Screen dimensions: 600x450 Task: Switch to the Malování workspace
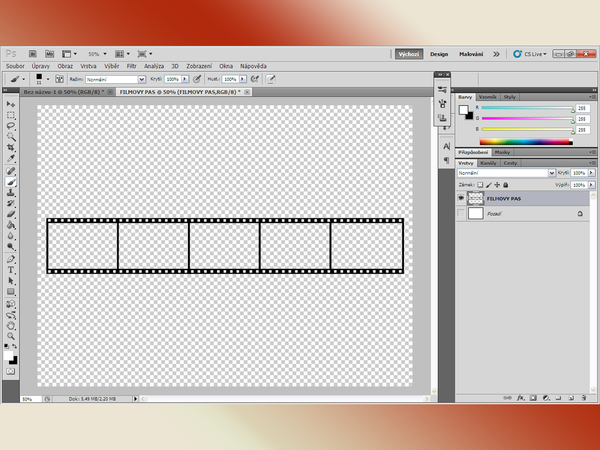coord(470,54)
